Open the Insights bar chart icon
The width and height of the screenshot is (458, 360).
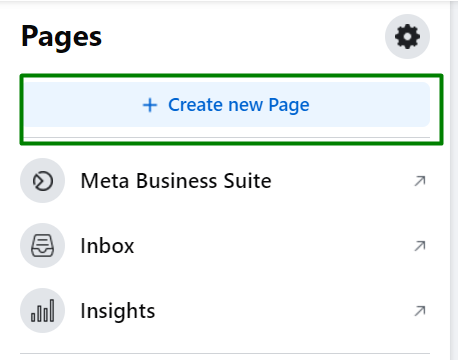click(x=42, y=311)
